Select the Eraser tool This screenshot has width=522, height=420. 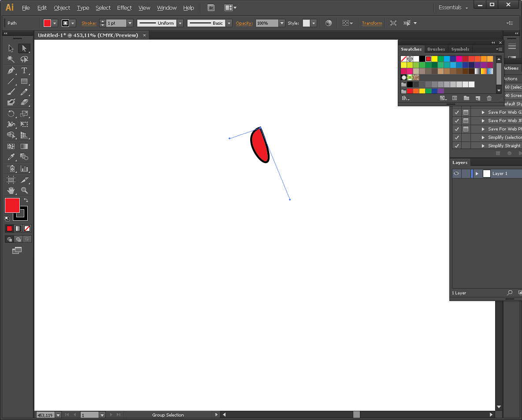(x=24, y=102)
